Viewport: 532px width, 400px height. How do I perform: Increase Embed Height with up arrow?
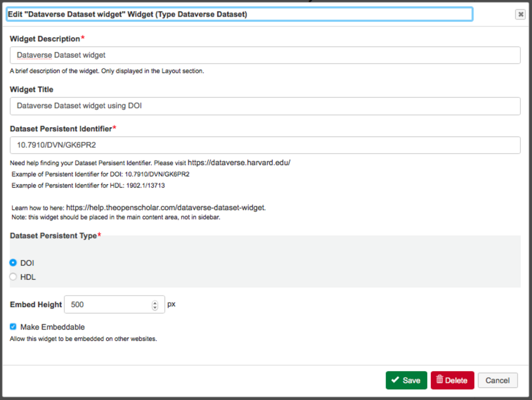(x=155, y=302)
